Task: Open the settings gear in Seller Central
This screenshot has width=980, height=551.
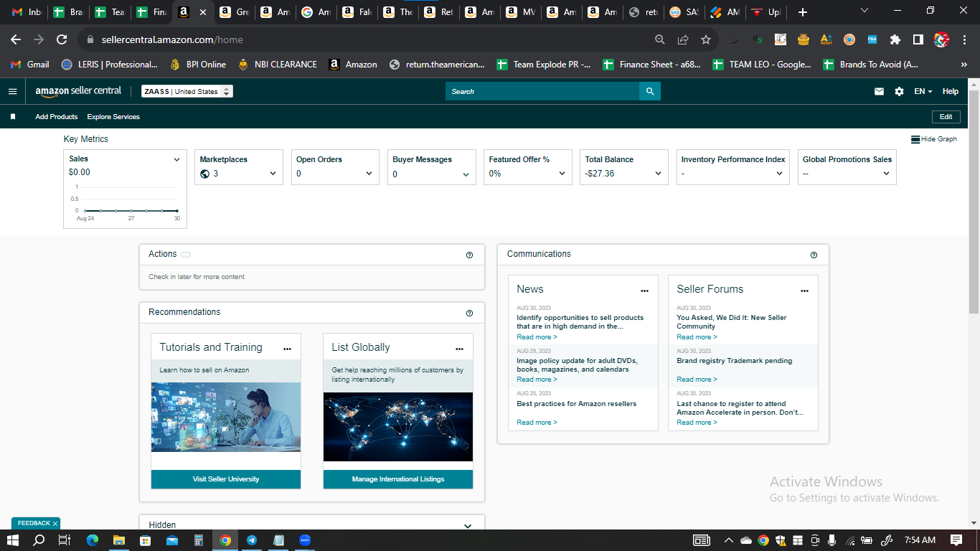Action: coord(899,91)
